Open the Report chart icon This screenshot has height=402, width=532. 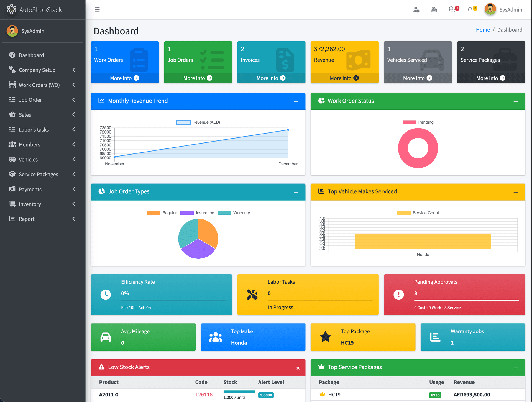coord(12,219)
